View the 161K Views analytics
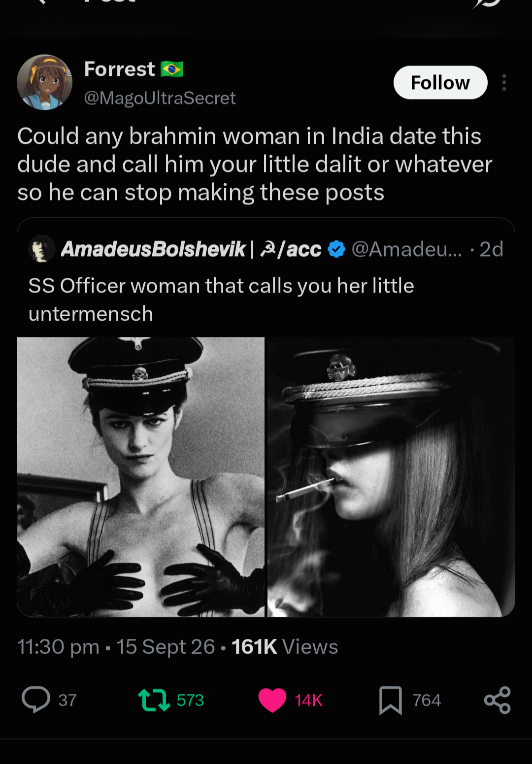Image resolution: width=532 pixels, height=764 pixels. [x=285, y=647]
